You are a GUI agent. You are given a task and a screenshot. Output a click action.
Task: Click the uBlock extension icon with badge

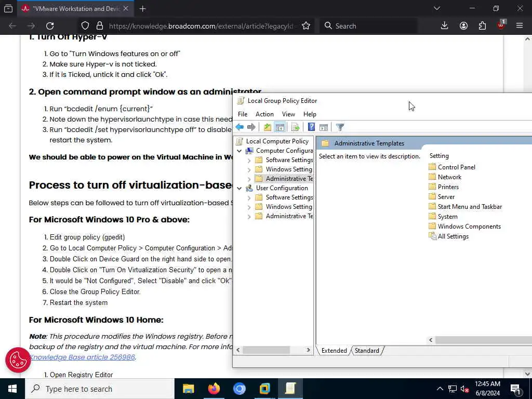pyautogui.click(x=501, y=25)
